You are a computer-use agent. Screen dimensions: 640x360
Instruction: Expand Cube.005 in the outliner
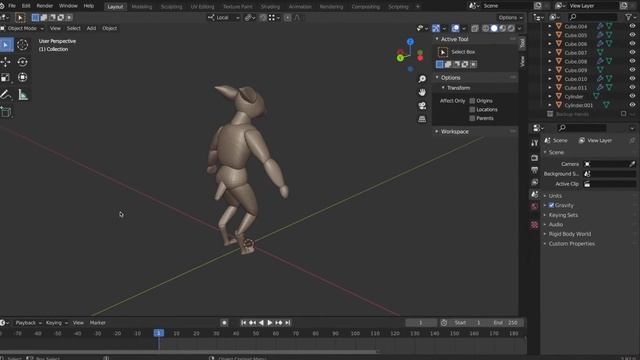tap(549, 35)
